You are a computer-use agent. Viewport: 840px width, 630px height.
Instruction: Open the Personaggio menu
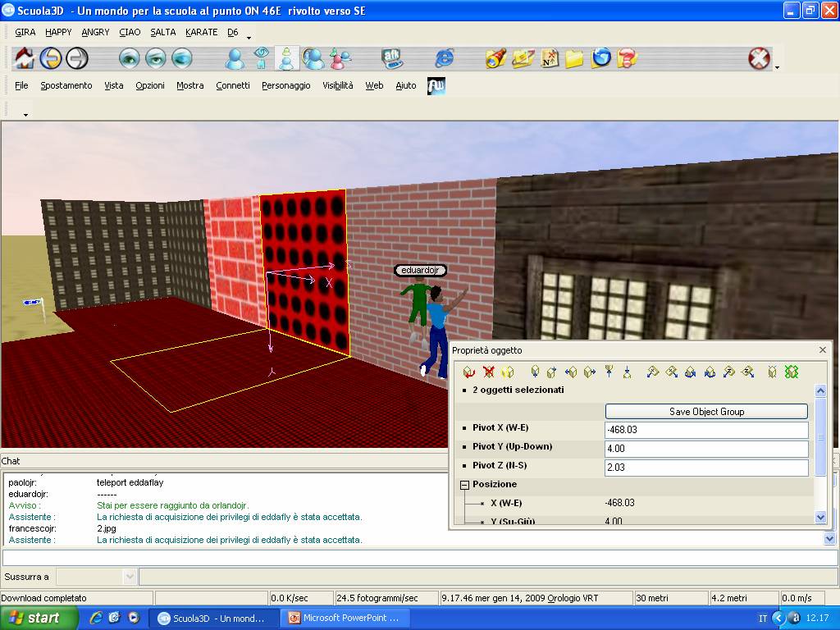(x=286, y=85)
